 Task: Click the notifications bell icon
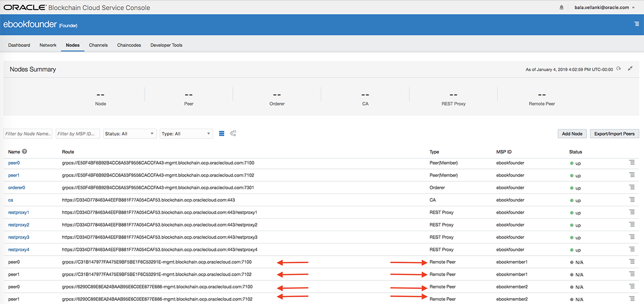click(562, 8)
